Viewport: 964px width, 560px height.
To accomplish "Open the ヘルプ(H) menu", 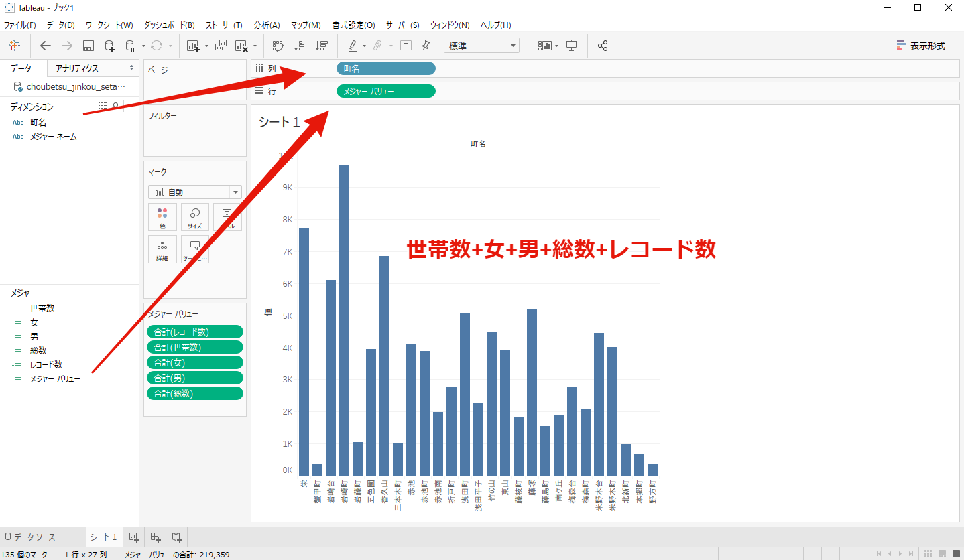I will 495,25.
